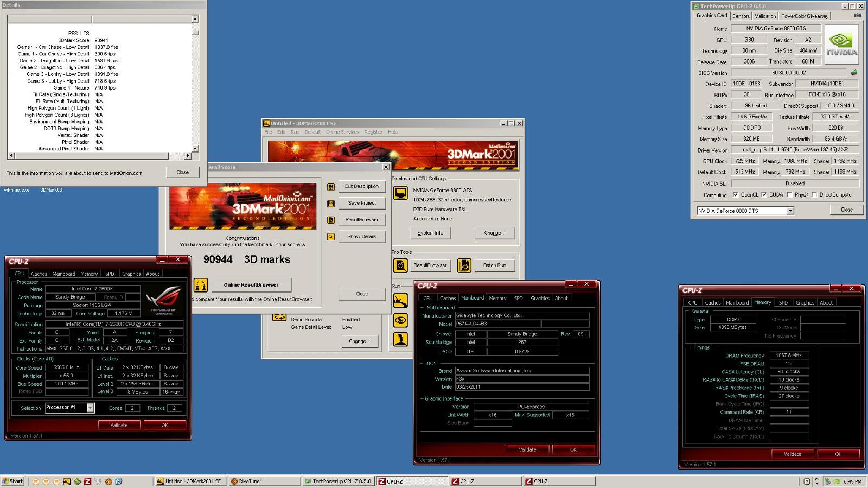
Task: Click the Start button
Action: pos(12,481)
